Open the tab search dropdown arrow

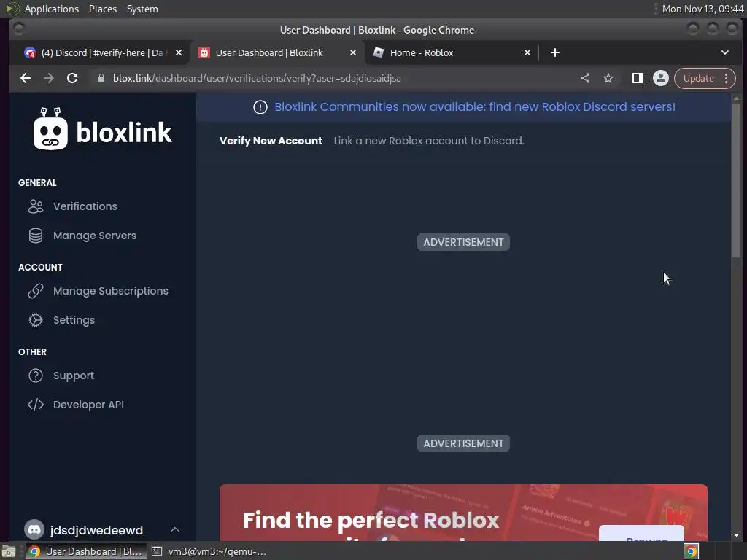pyautogui.click(x=725, y=52)
